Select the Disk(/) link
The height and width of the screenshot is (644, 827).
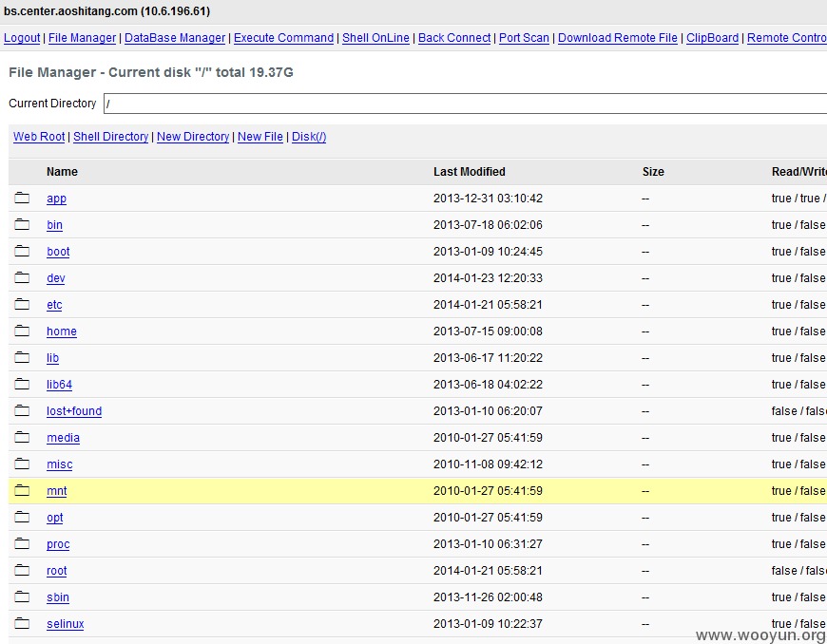click(x=309, y=137)
